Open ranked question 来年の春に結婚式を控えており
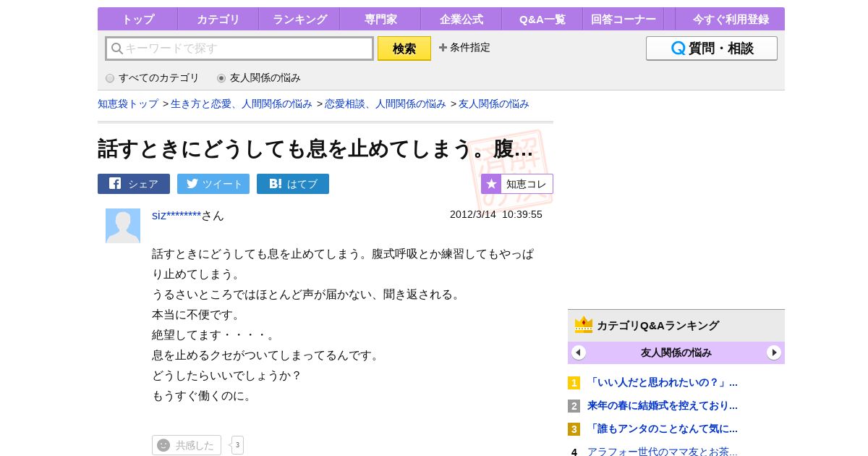 coord(663,406)
